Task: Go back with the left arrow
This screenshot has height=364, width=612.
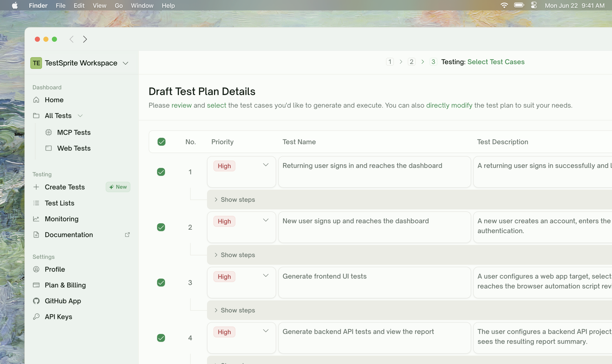Action: [71, 39]
